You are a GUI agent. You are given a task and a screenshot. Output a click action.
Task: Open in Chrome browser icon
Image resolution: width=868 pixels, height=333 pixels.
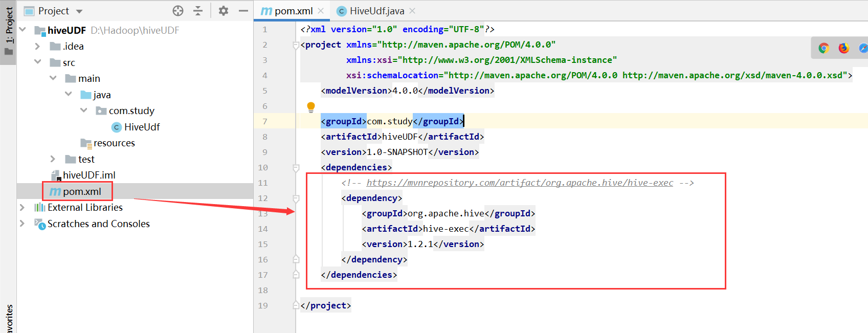coord(824,48)
